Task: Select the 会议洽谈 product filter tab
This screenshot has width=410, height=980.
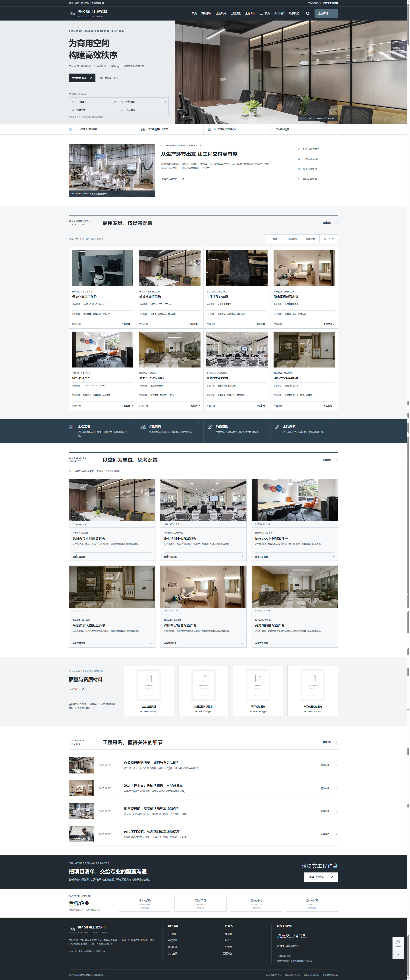Action: pyautogui.click(x=292, y=239)
